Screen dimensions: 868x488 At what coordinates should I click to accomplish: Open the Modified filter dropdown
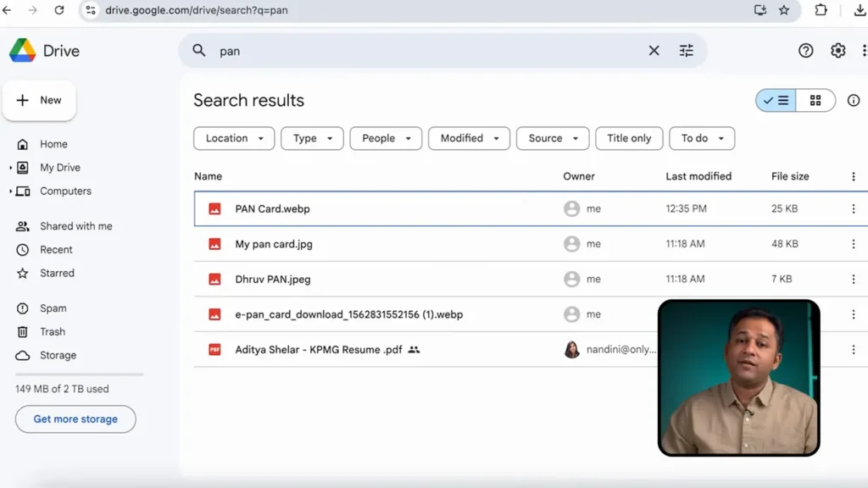coord(469,138)
